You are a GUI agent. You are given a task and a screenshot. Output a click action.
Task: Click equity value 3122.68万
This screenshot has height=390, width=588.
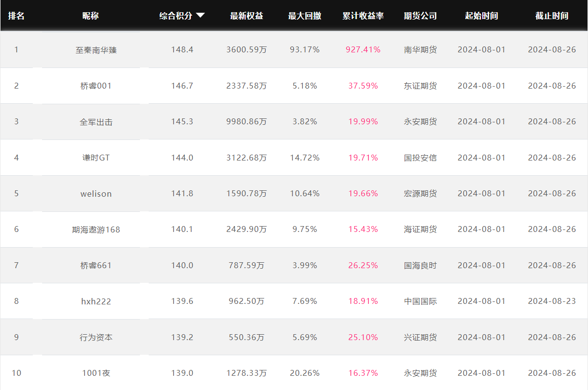click(x=247, y=158)
